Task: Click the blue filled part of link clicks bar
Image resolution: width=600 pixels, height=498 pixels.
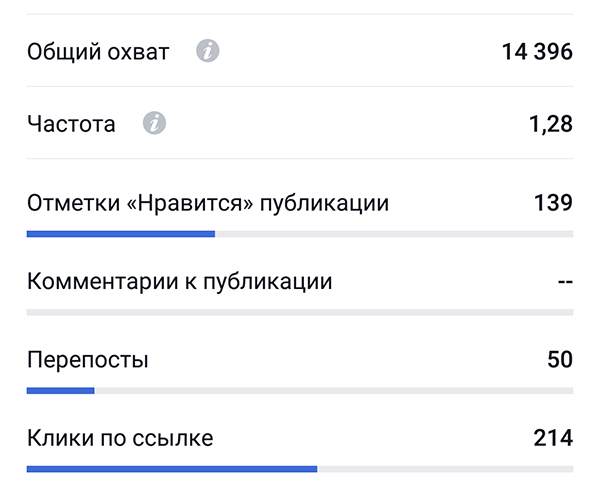Action: tap(171, 468)
